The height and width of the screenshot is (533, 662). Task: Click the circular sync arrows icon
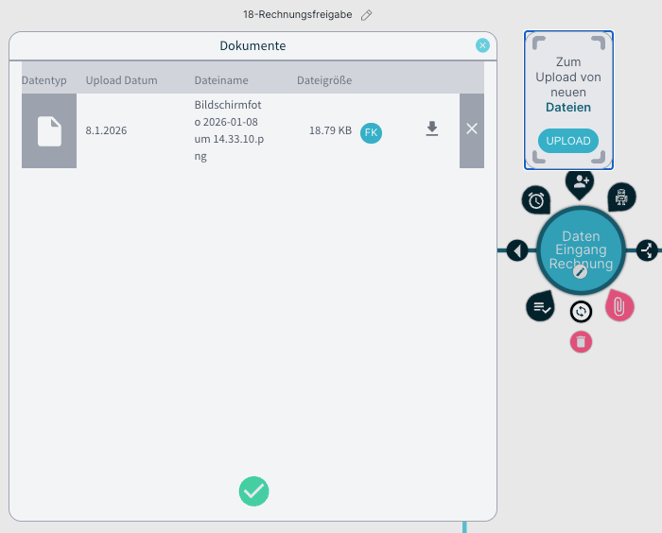coord(581,312)
